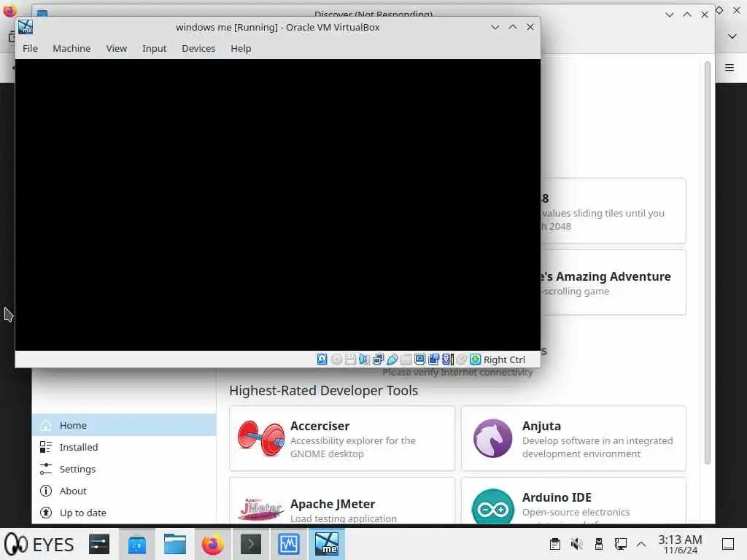
Task: Switch to the system monitor taskbar entry
Action: coord(289,544)
